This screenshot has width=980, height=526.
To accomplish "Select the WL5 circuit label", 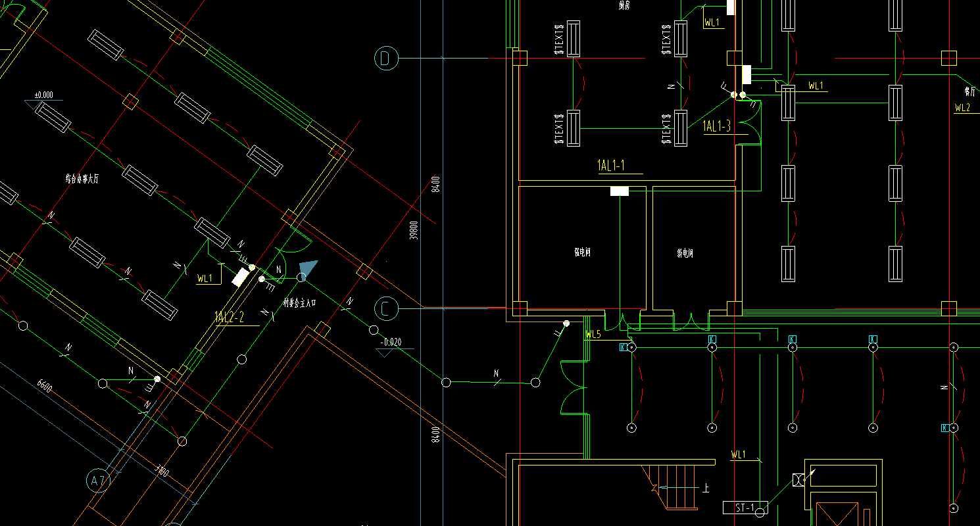I will [x=593, y=335].
